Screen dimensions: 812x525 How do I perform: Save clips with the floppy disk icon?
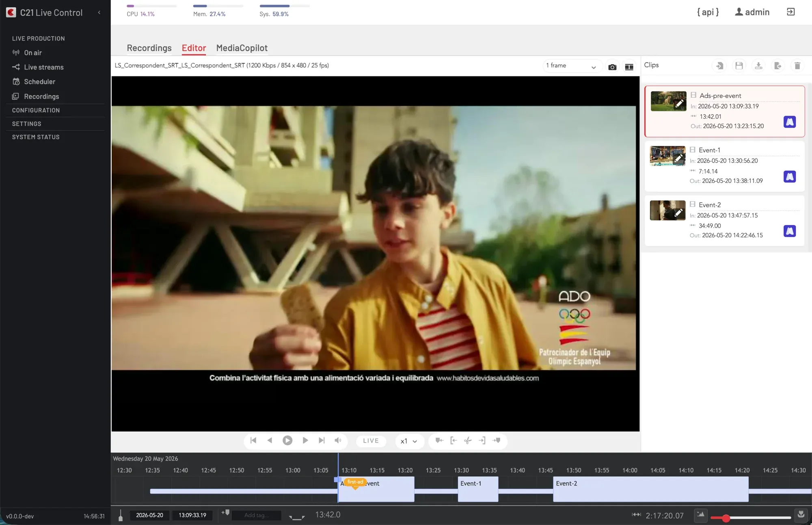739,66
